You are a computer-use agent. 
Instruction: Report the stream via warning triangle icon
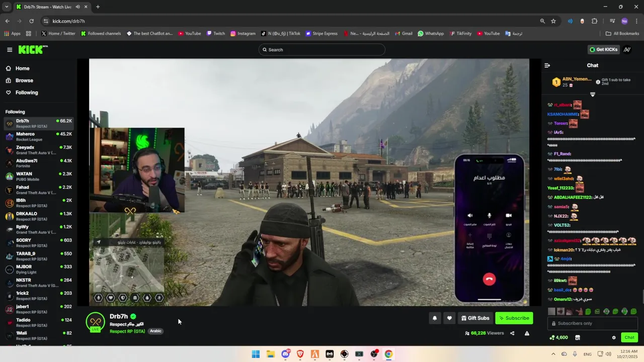(x=527, y=333)
